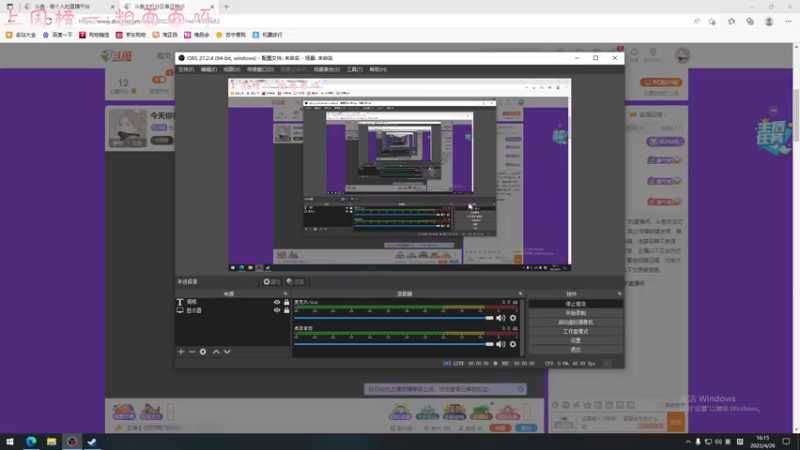Click the user avatar in Douyu header

[x=682, y=55]
